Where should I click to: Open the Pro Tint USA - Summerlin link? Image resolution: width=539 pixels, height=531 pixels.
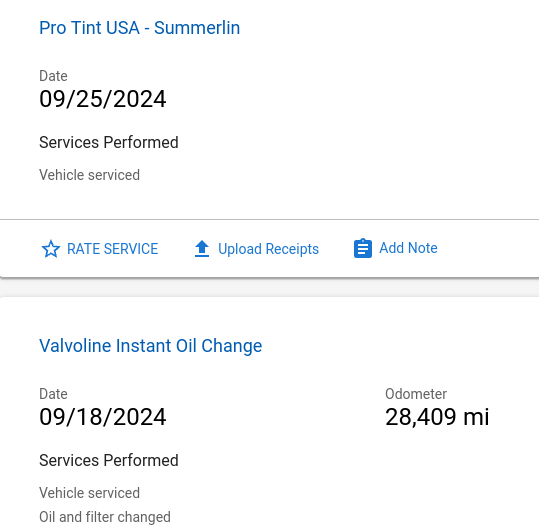(140, 28)
